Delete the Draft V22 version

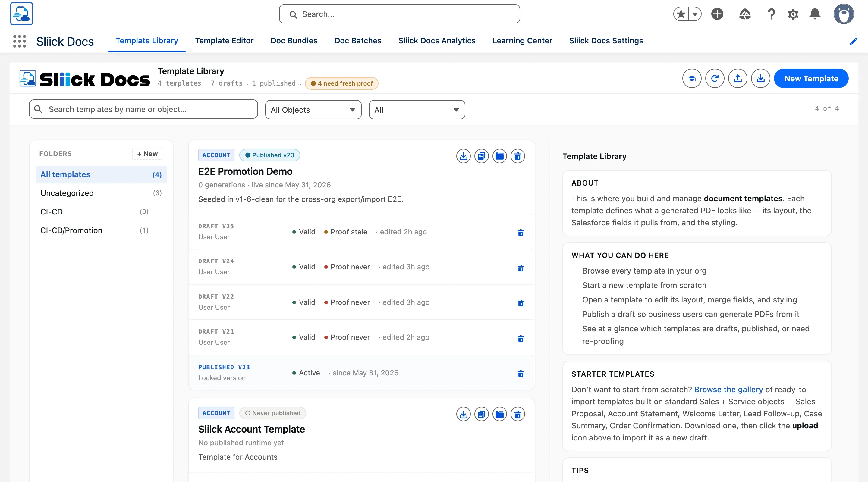(x=520, y=303)
